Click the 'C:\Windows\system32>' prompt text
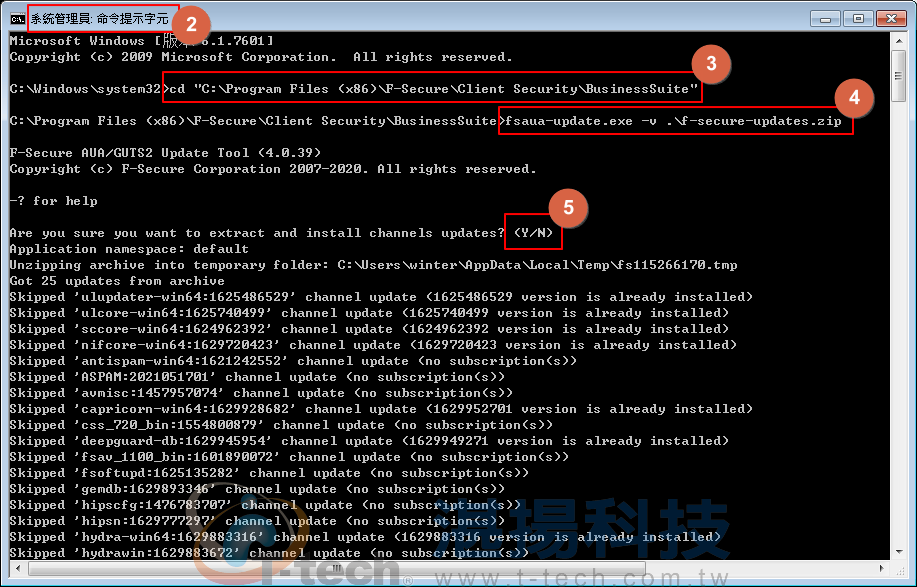 (x=89, y=89)
